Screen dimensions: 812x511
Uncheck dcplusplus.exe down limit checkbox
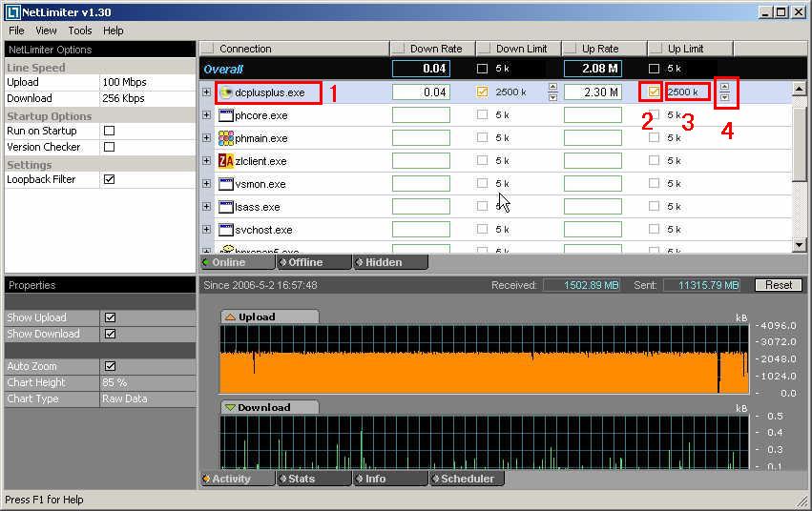pyautogui.click(x=482, y=92)
